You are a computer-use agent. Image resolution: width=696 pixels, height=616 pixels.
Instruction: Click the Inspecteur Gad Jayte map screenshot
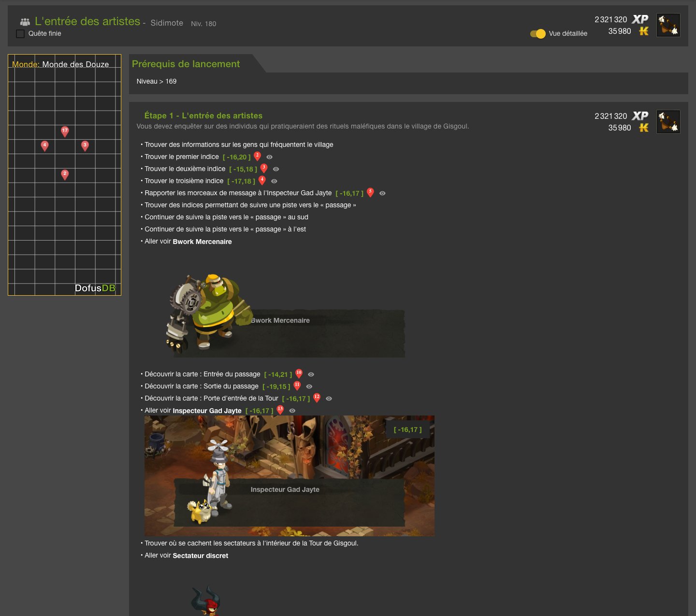click(x=290, y=476)
